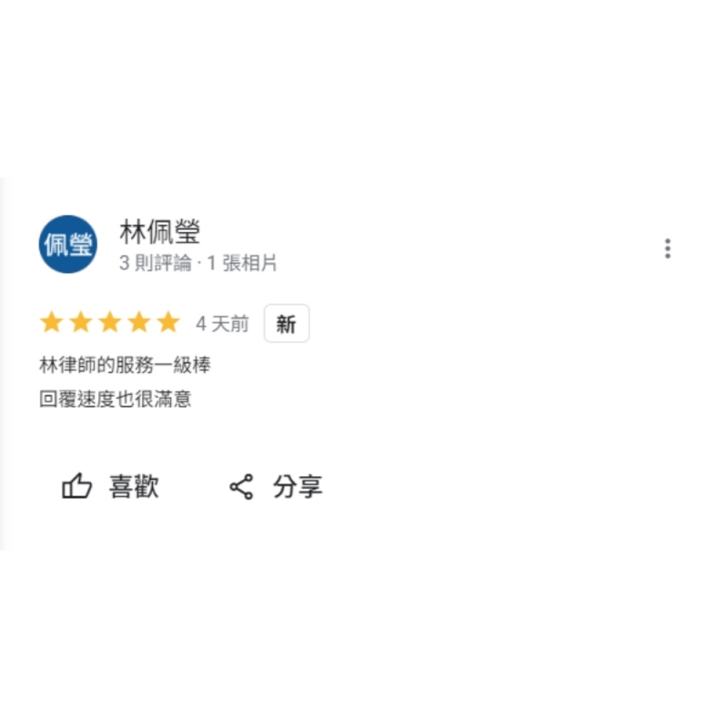Open the blue 佩瑩 profile avatar
The width and height of the screenshot is (728, 728).
67,244
